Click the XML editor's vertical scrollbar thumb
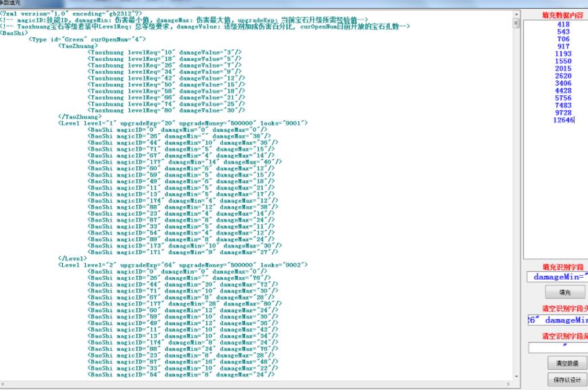The height and width of the screenshot is (390, 588). pos(516,23)
